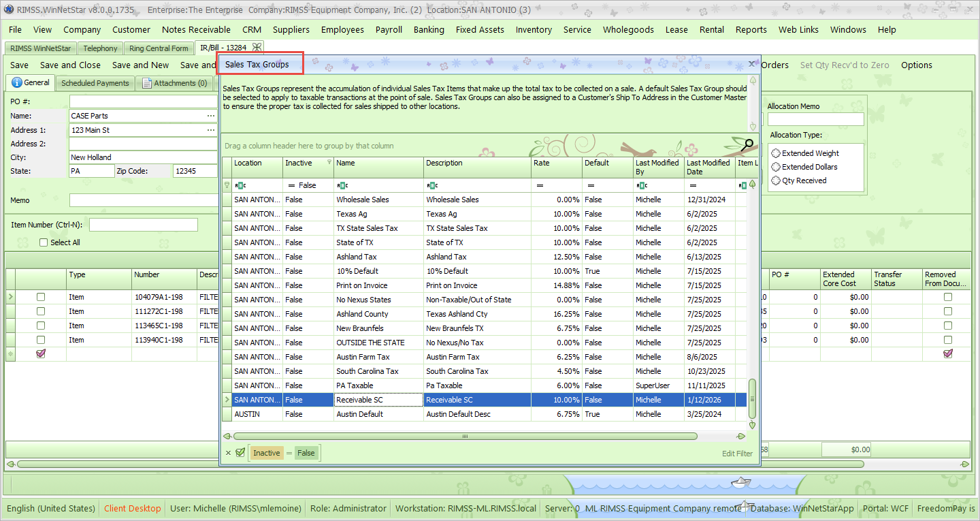
Task: Click the Description filter ABC operator icon
Action: point(431,185)
